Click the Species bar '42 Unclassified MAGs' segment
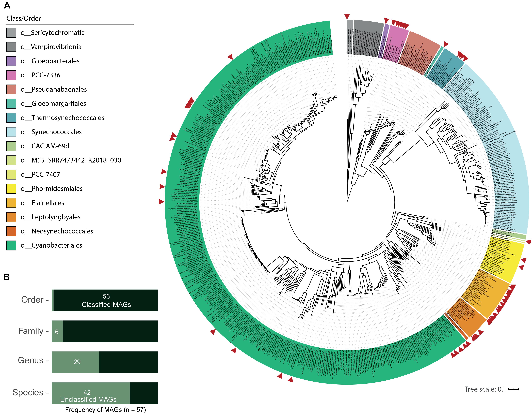Image resolution: width=532 pixels, height=414 pixels. (x=91, y=393)
